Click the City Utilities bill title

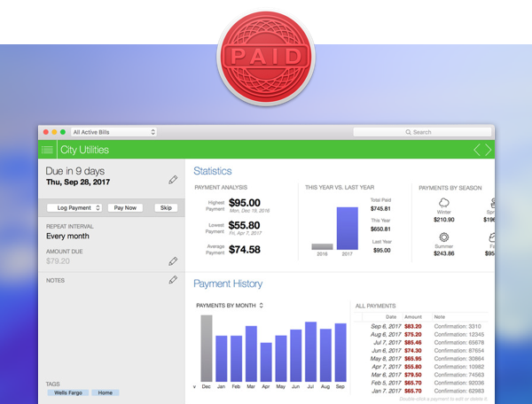point(84,150)
